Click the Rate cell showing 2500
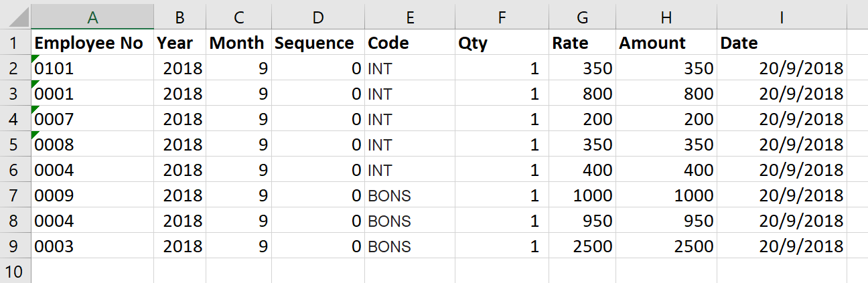This screenshot has height=283, width=868. (581, 247)
